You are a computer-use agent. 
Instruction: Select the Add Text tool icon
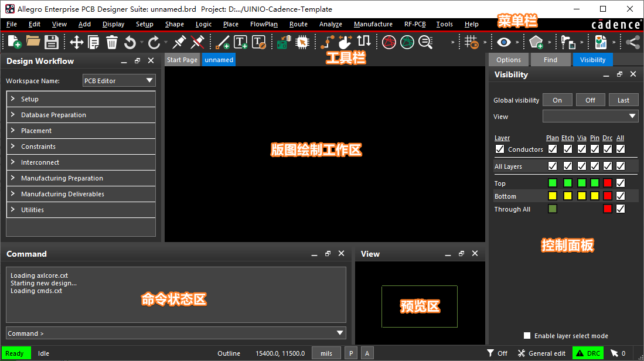(241, 42)
